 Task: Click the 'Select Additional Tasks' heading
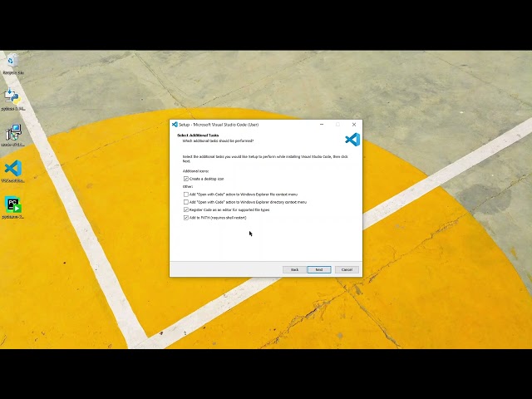click(x=198, y=135)
